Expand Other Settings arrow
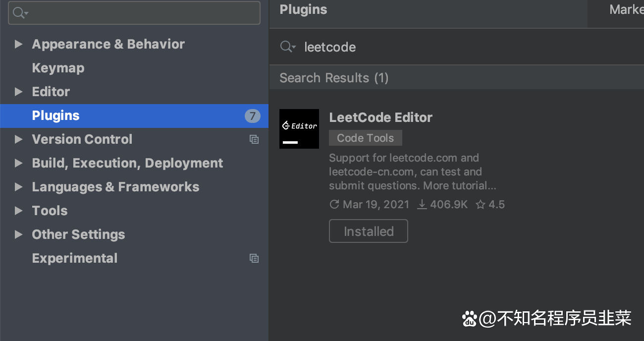Viewport: 644px width, 341px height. click(19, 234)
